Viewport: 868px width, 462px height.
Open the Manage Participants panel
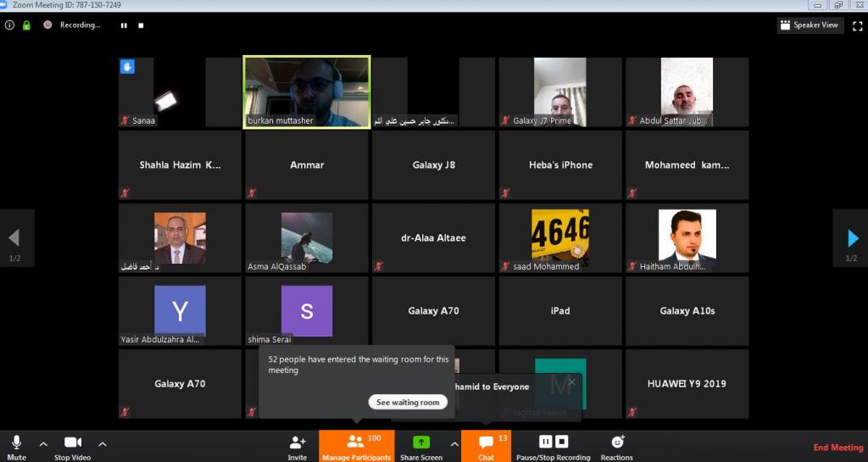click(356, 446)
